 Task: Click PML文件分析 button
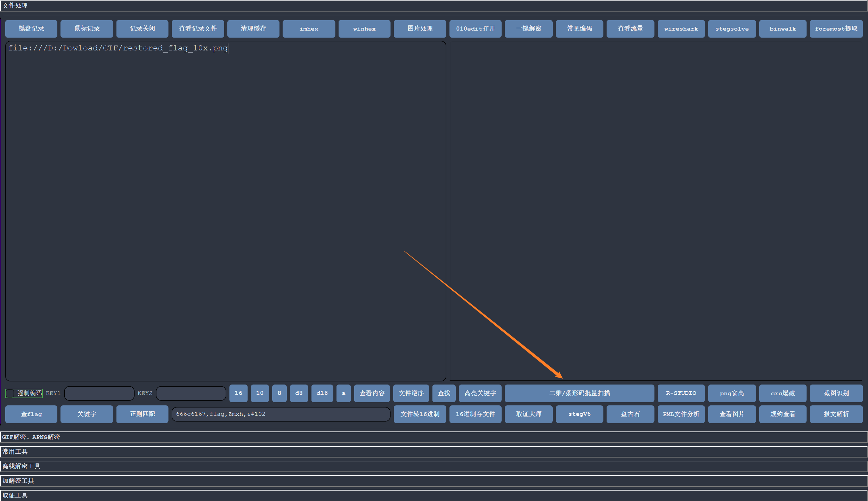681,414
